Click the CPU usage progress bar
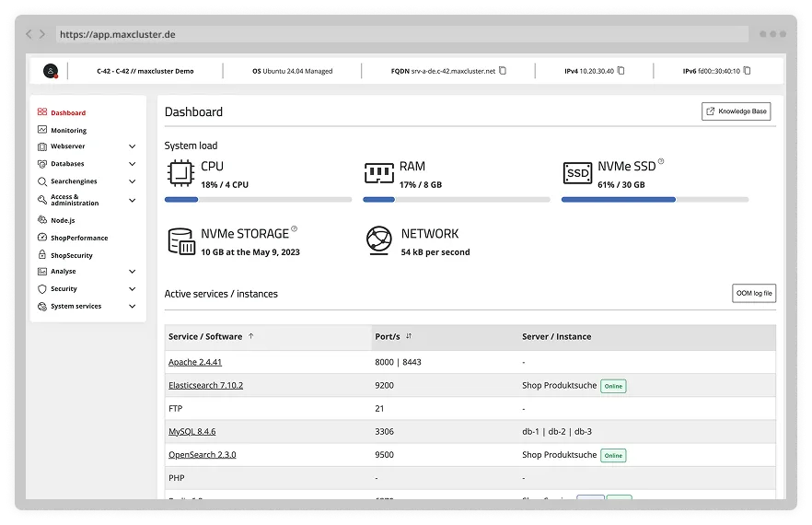Image resolution: width=812 pixels, height=525 pixels. point(258,200)
